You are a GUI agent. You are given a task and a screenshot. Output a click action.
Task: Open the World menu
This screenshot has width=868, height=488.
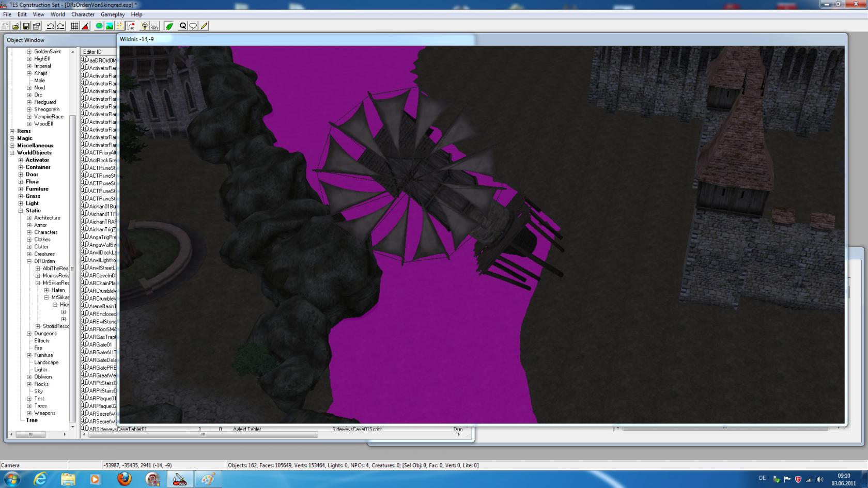tap(57, 14)
